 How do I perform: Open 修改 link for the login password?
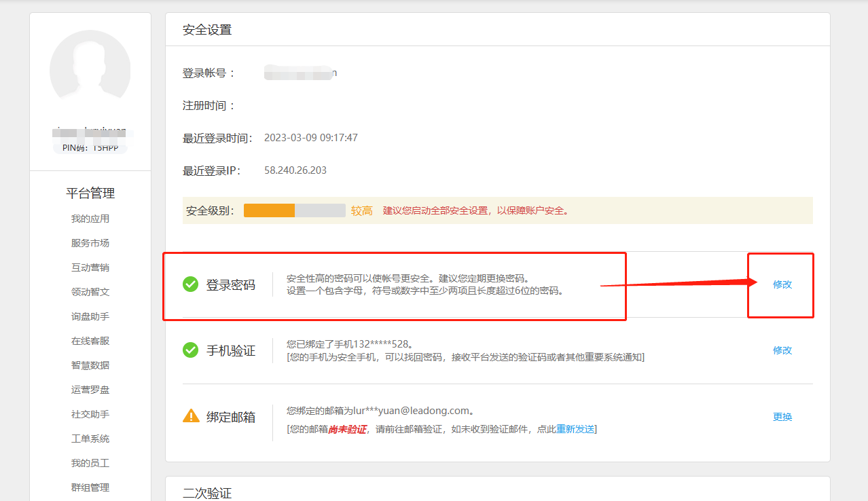pos(782,284)
